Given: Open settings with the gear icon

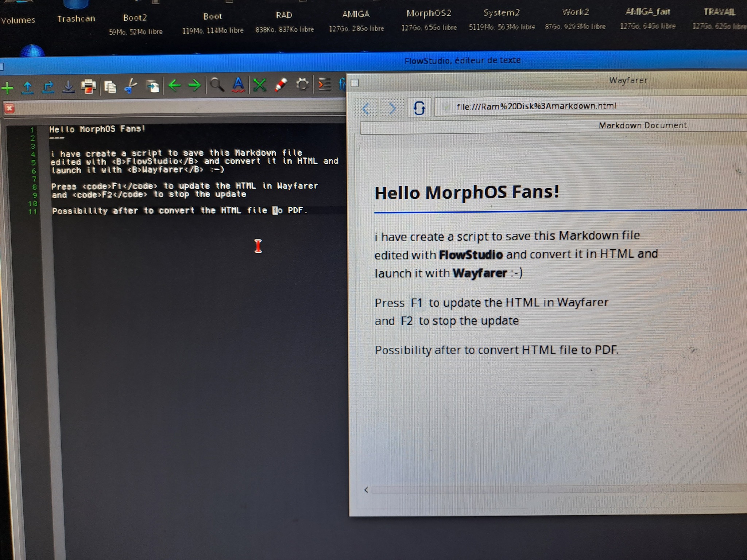Looking at the screenshot, I should coord(302,85).
